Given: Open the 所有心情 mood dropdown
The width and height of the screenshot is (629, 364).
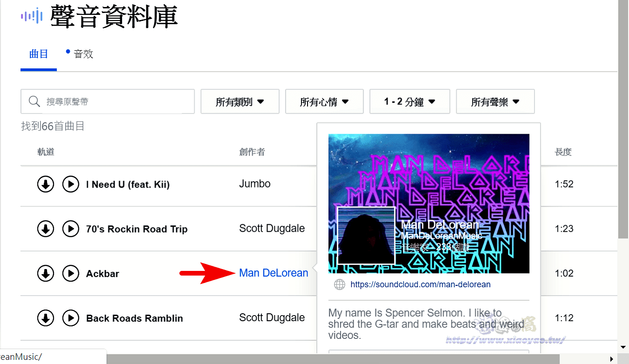Looking at the screenshot, I should click(324, 101).
